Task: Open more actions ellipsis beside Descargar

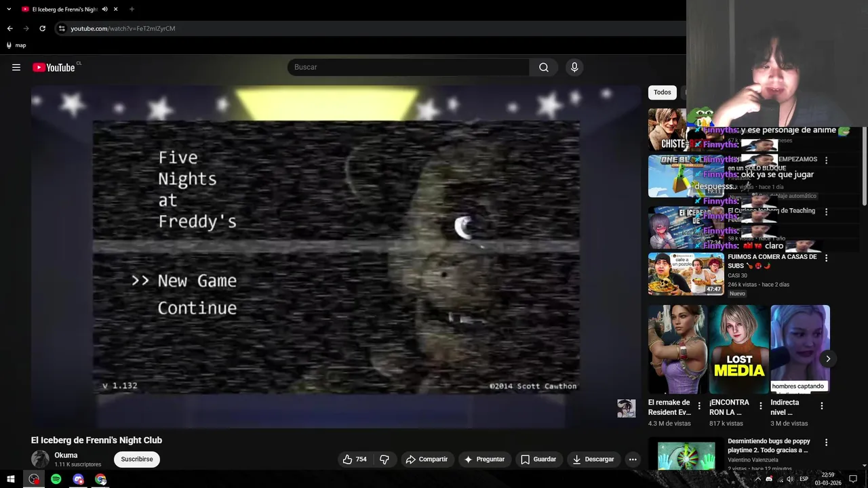Action: [x=633, y=459]
